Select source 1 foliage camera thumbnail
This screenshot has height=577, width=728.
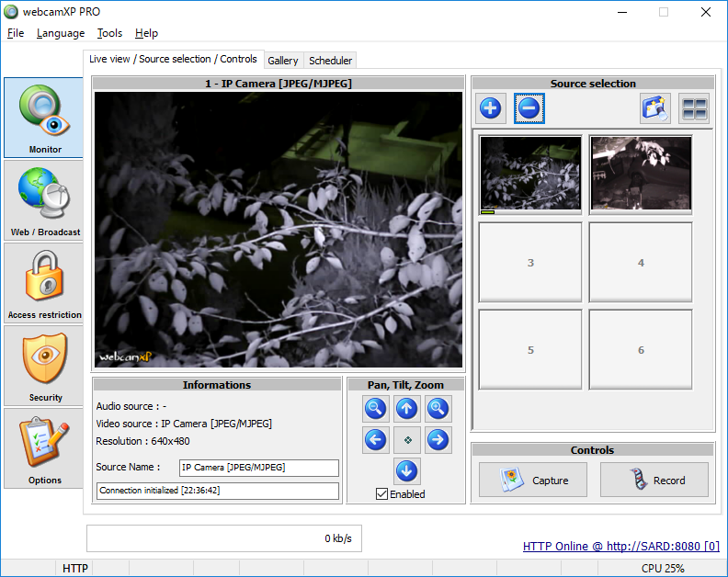click(x=530, y=175)
